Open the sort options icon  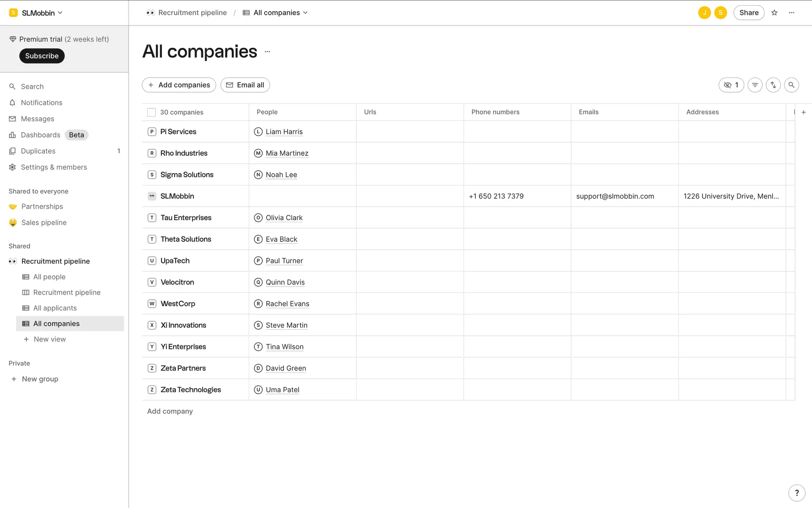click(773, 85)
